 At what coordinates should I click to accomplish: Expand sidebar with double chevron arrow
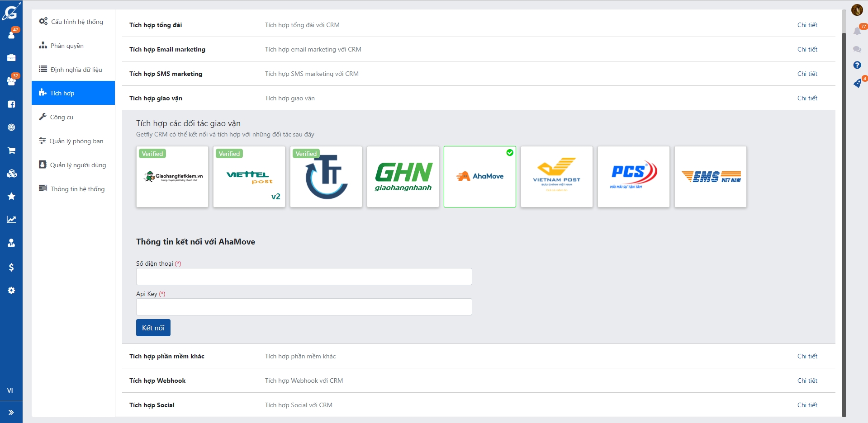click(x=11, y=412)
